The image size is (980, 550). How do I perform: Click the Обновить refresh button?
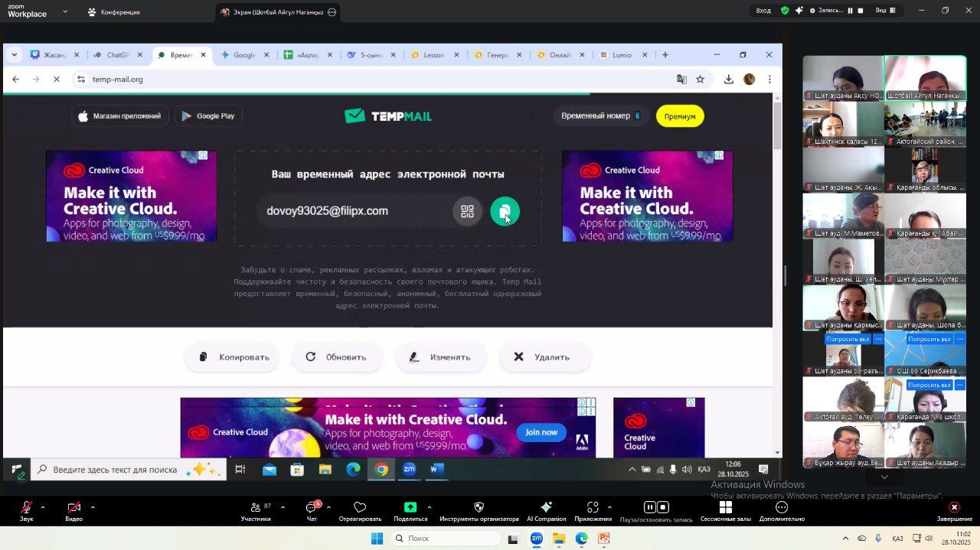pyautogui.click(x=336, y=357)
